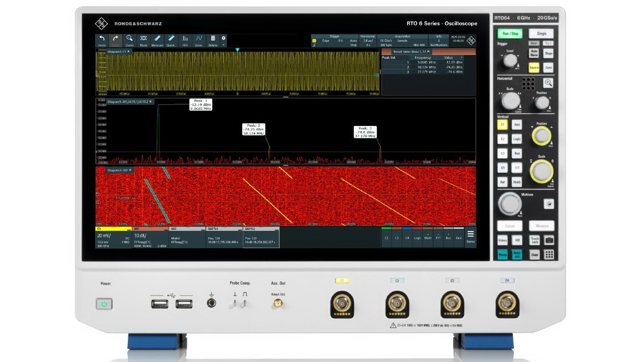644x362 pixels.
Task: Close the Diagram2: C1 tab
Action: (128, 52)
